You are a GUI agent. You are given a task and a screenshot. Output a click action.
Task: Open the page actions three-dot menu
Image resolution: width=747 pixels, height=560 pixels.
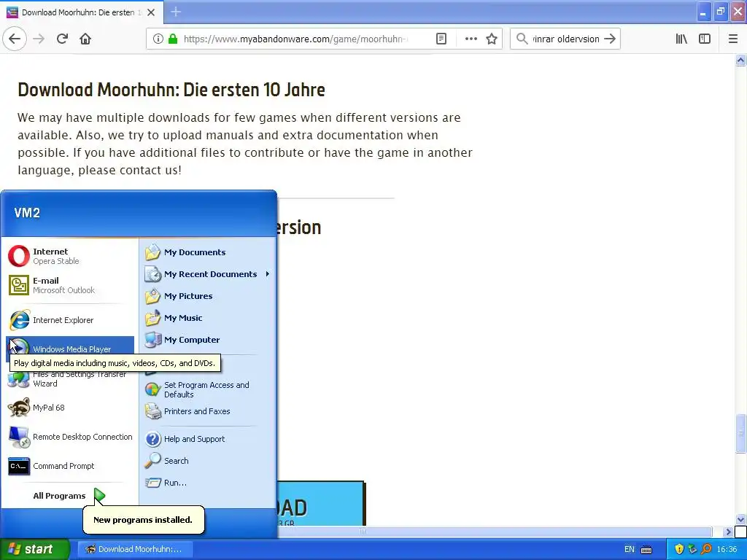click(471, 39)
